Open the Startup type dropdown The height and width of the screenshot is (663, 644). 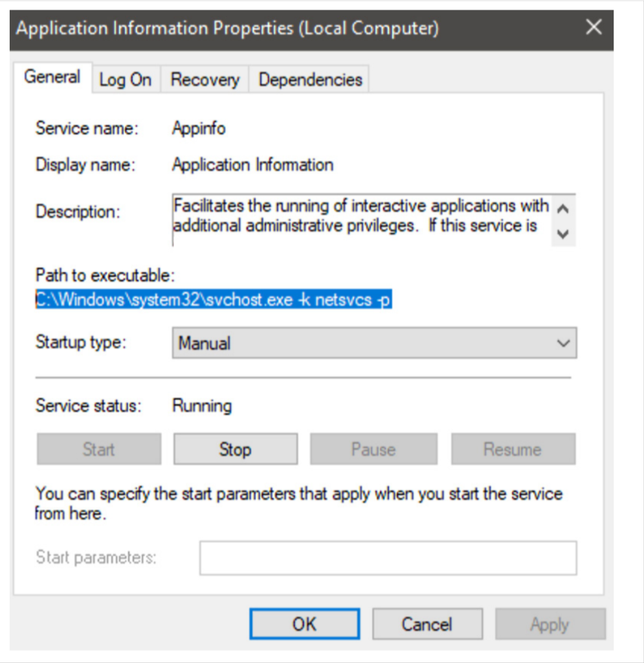tap(374, 343)
